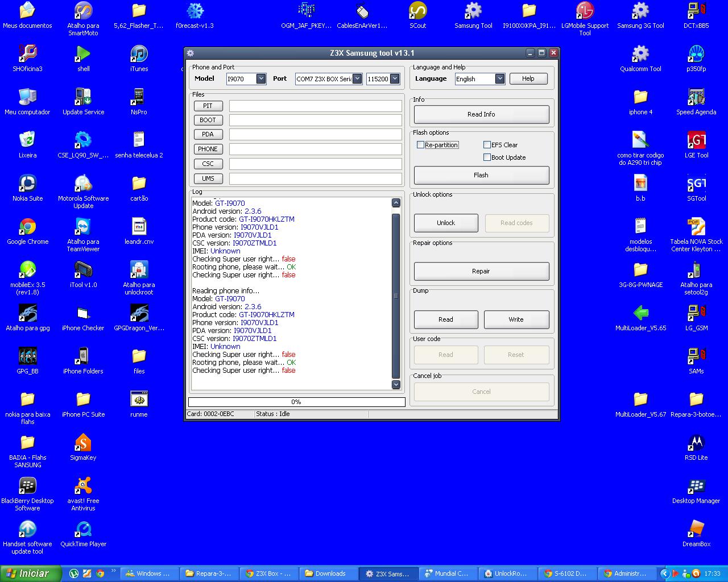
Task: Click the Flash button
Action: [481, 175]
